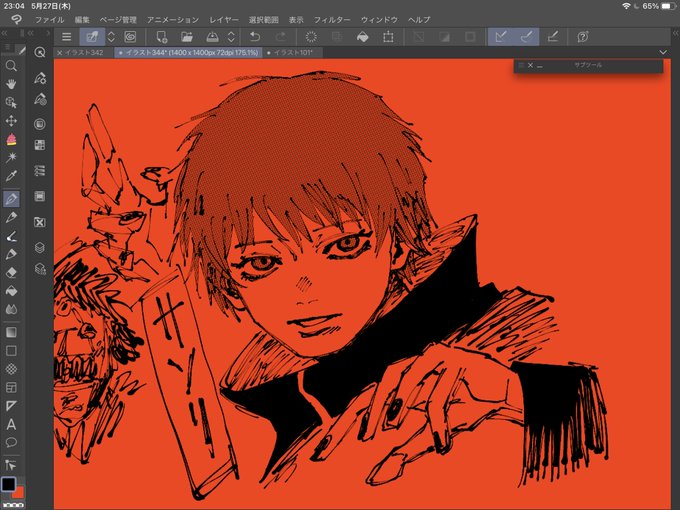Click the Clear dotted-circle icon
The width and height of the screenshot is (680, 510).
tap(311, 37)
